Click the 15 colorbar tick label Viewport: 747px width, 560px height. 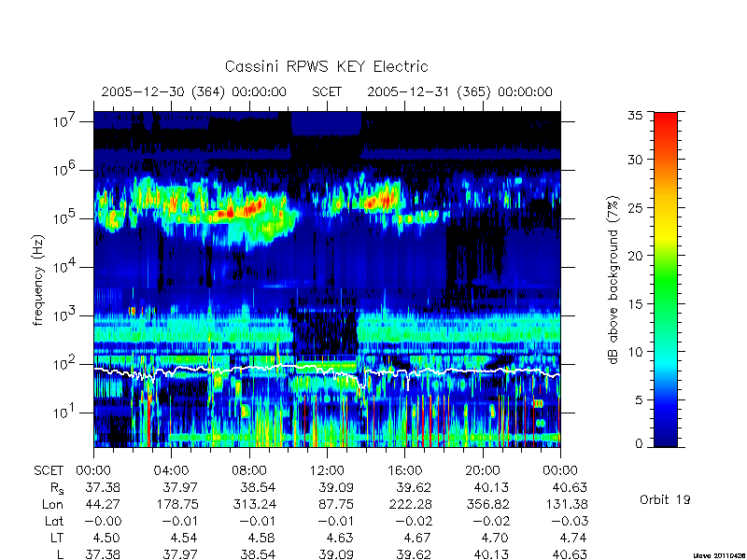click(635, 303)
